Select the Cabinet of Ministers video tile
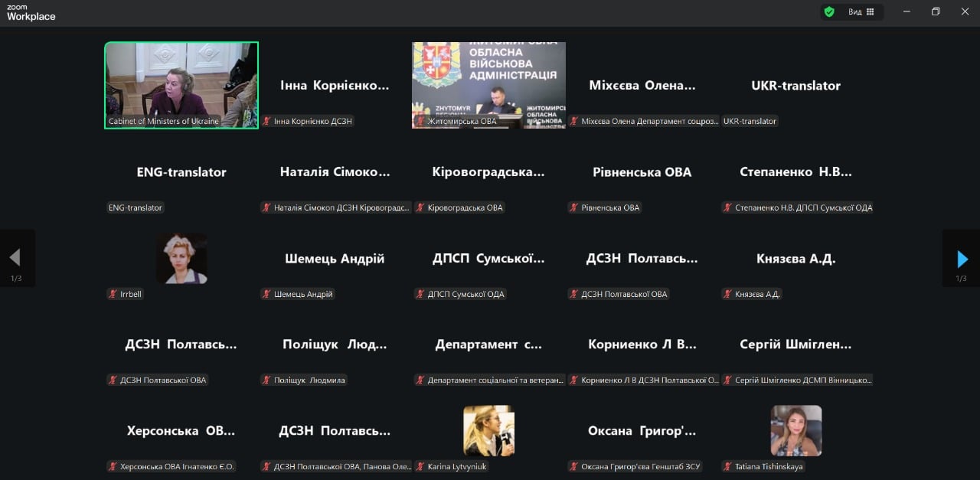Viewport: 980px width, 480px height. coord(181,85)
